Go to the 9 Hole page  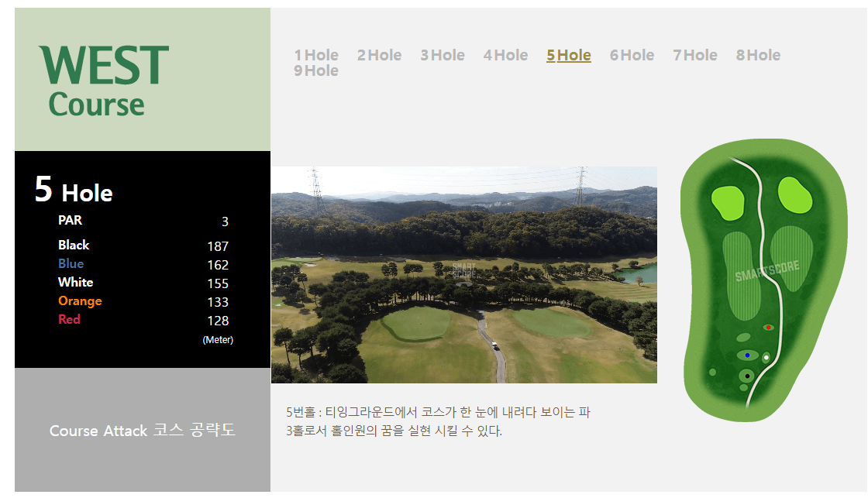coord(316,70)
